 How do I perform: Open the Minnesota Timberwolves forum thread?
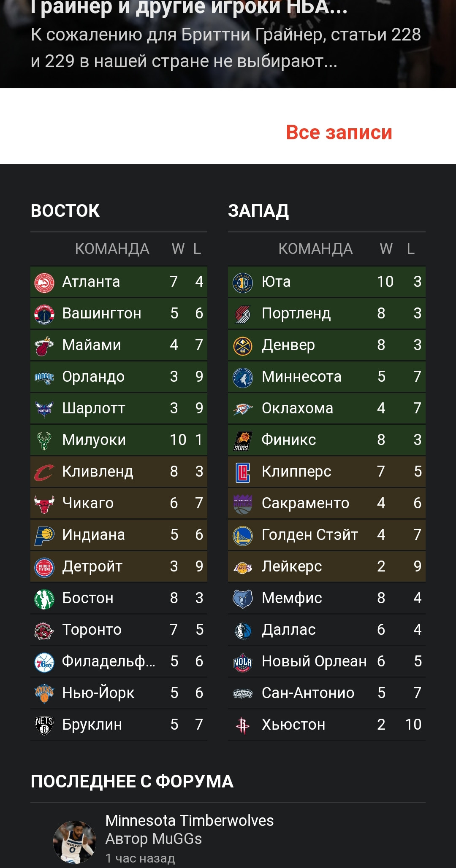pyautogui.click(x=190, y=820)
